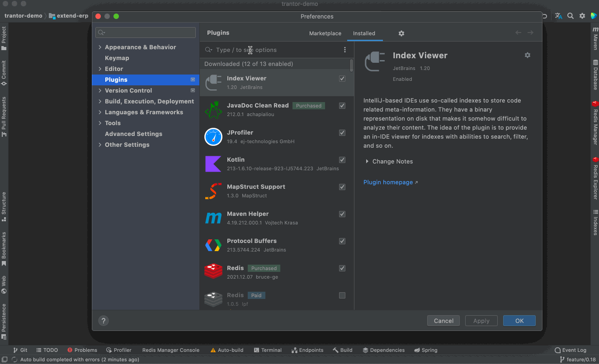Open the Redis Manager tool window
Image resolution: width=599 pixels, height=364 pixels.
coord(595,123)
